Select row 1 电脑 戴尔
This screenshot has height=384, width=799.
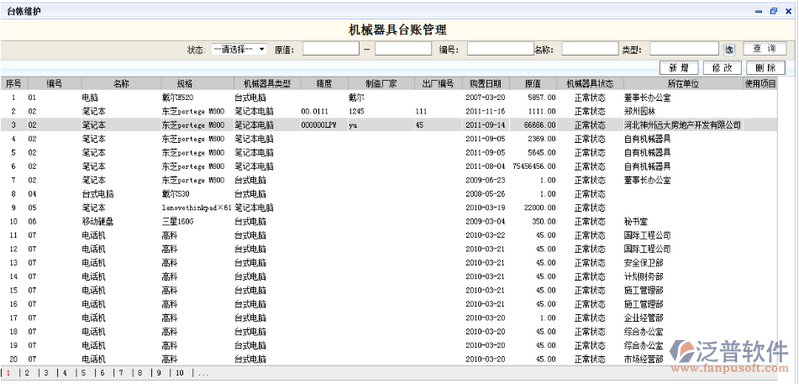point(389,97)
